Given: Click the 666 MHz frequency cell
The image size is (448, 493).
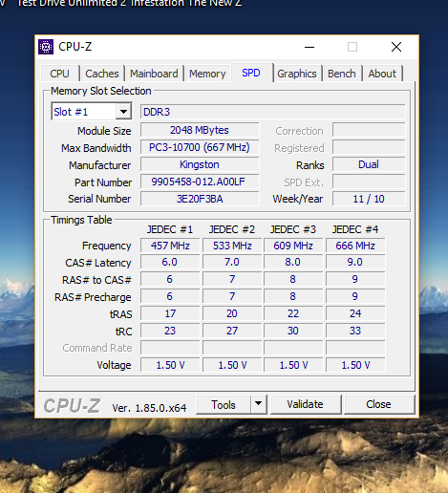Looking at the screenshot, I should pyautogui.click(x=355, y=246).
